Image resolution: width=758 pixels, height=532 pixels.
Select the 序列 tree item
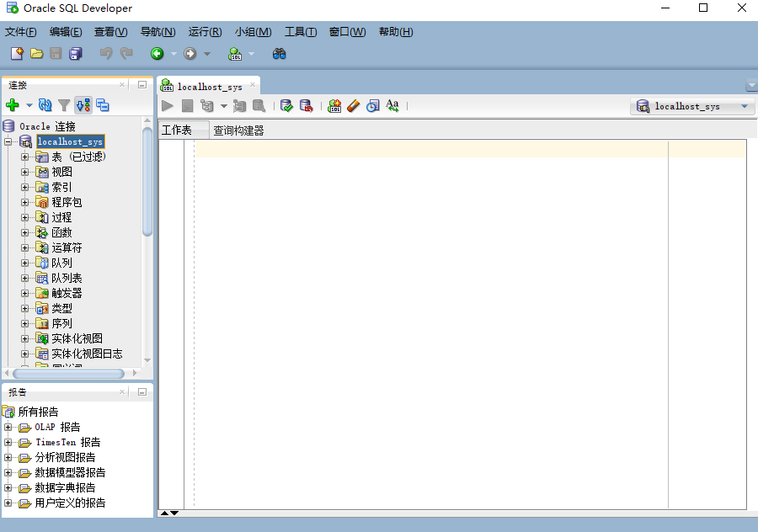tap(61, 323)
